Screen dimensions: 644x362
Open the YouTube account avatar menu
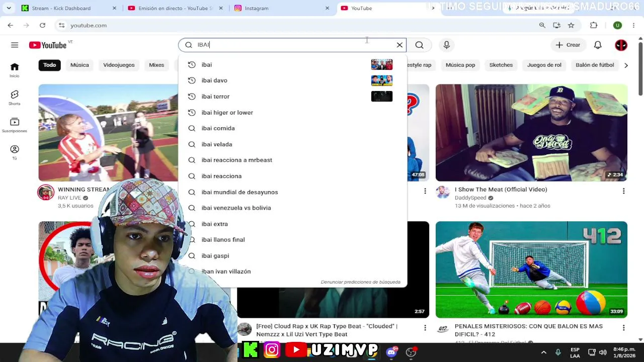[x=621, y=45]
